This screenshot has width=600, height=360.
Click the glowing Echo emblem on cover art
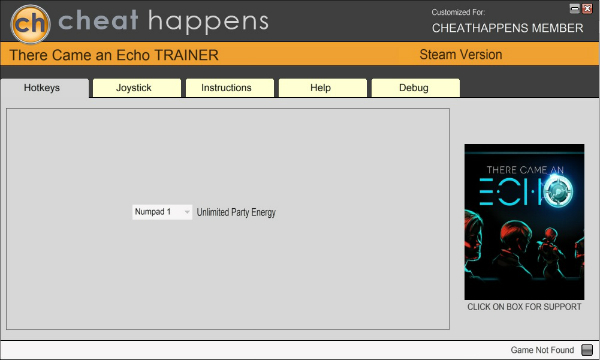pyautogui.click(x=558, y=191)
